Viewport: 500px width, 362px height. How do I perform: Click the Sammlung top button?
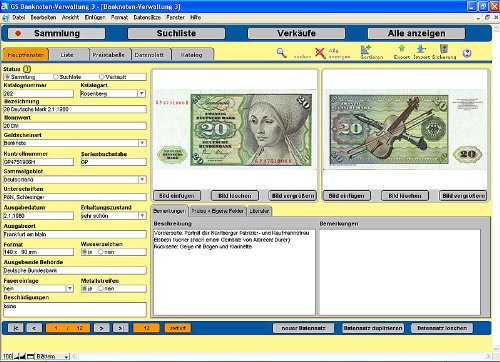(x=56, y=33)
